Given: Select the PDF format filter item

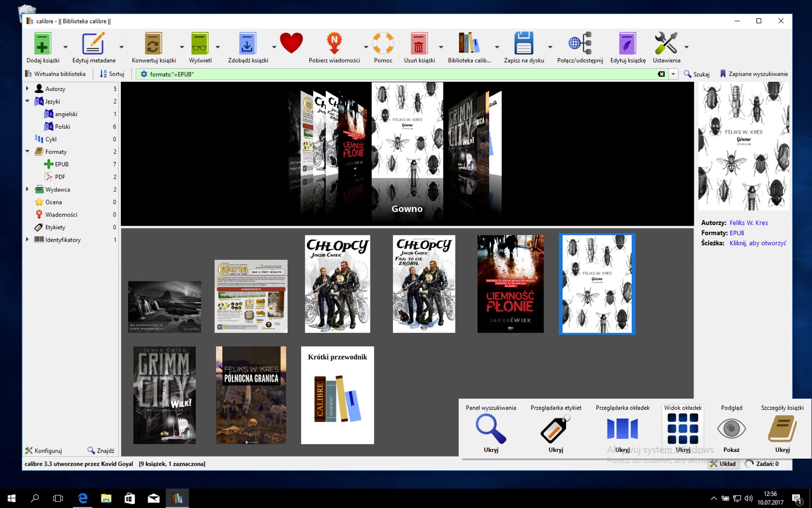Looking at the screenshot, I should click(x=60, y=177).
